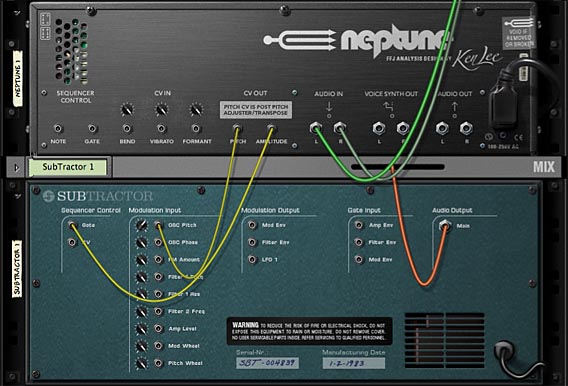
Task: Click the SBT-004839 serial number
Action: tap(267, 363)
